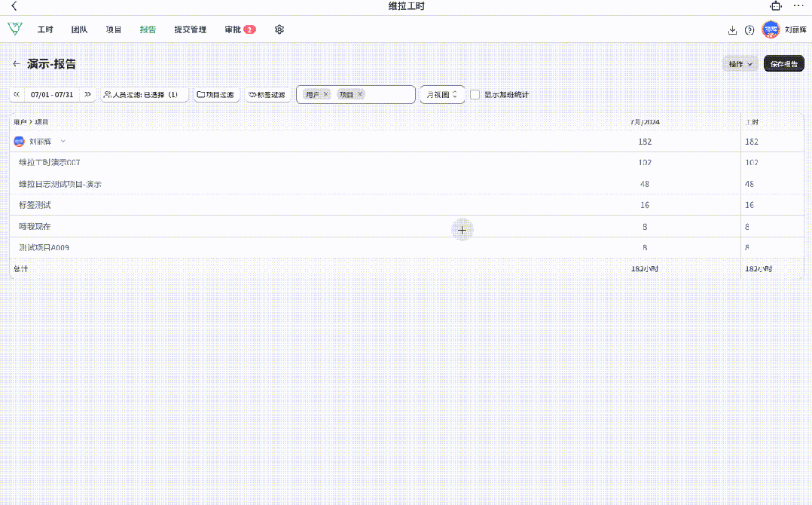Click the user avatar in the top bar
Viewport: 812px width, 505px height.
click(x=771, y=29)
